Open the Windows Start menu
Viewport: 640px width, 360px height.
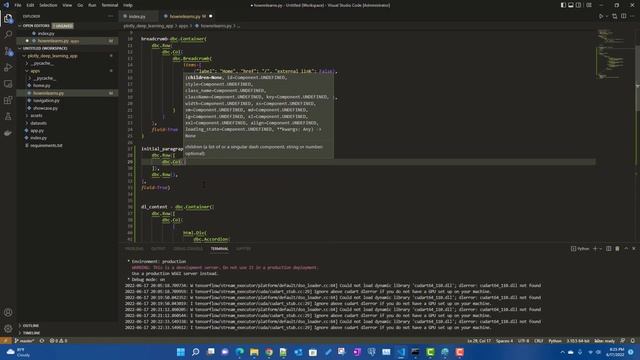coord(180,352)
